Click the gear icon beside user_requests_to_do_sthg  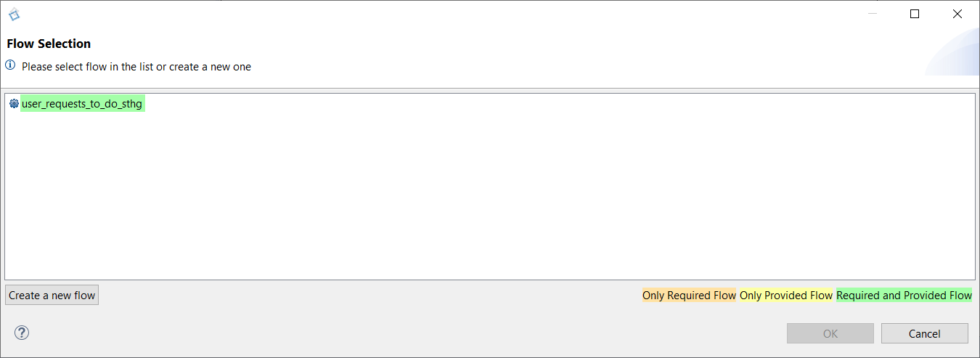click(x=14, y=104)
